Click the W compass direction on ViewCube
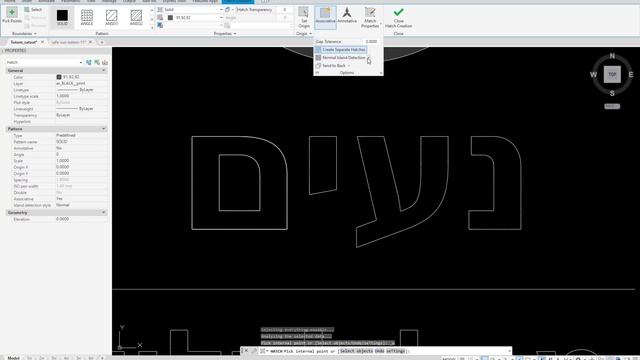Viewport: 640px width, 360px height. [x=593, y=75]
